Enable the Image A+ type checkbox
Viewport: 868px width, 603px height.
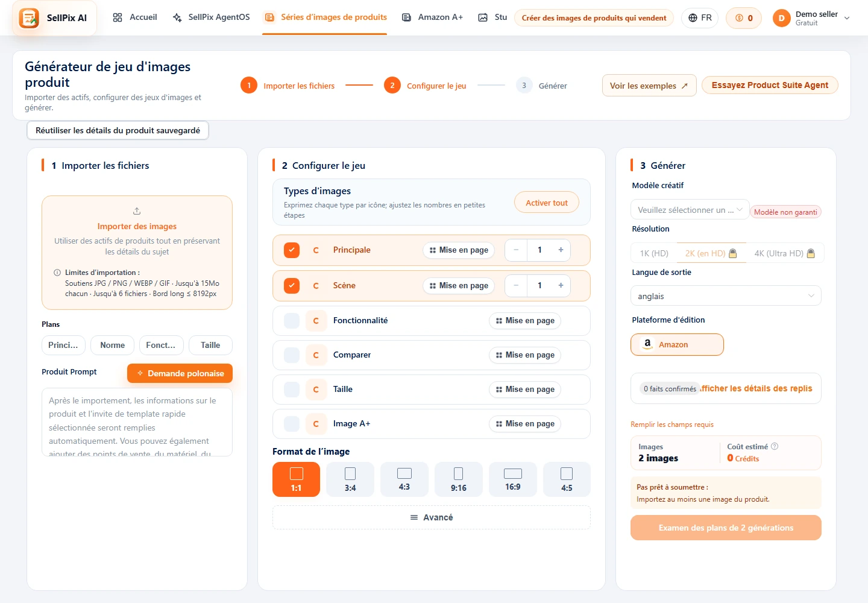292,424
